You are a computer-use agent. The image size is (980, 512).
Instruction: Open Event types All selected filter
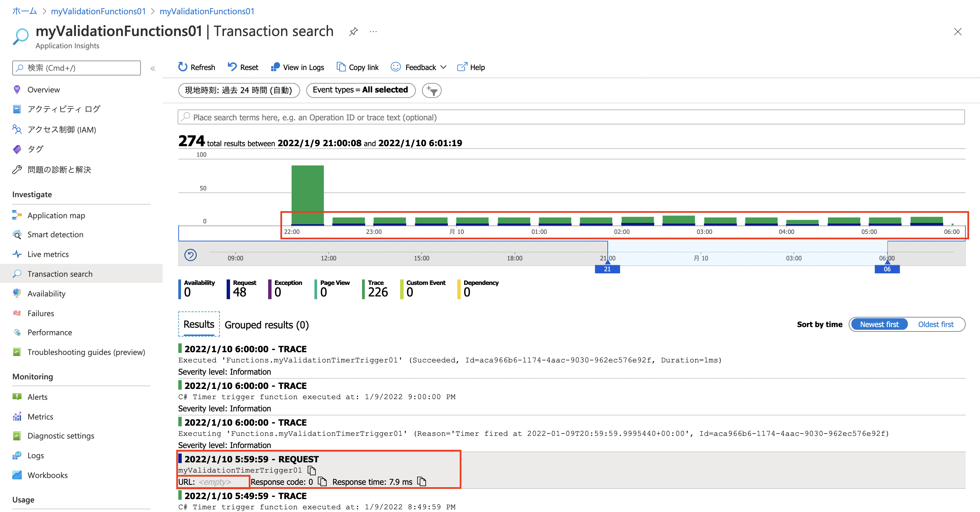[x=360, y=90]
